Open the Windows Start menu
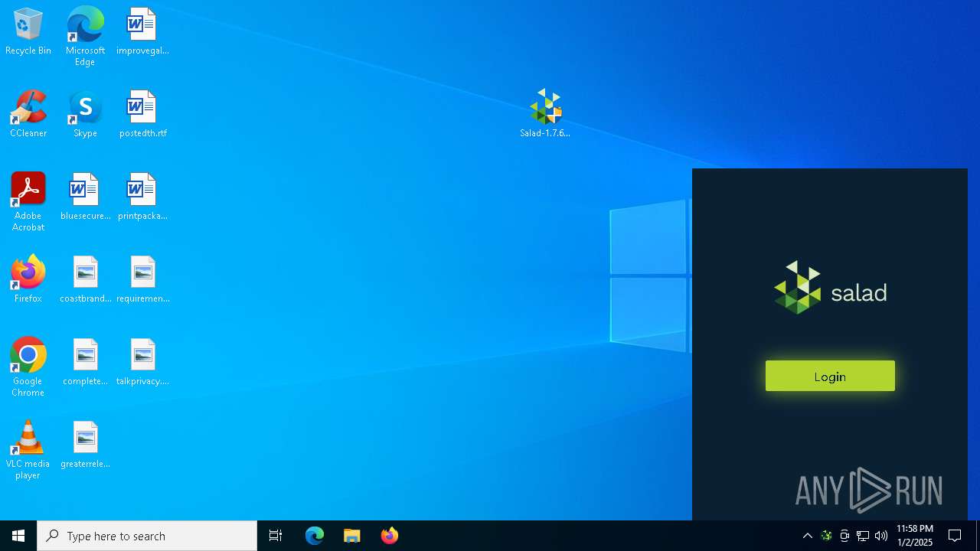The height and width of the screenshot is (551, 980). (18, 536)
